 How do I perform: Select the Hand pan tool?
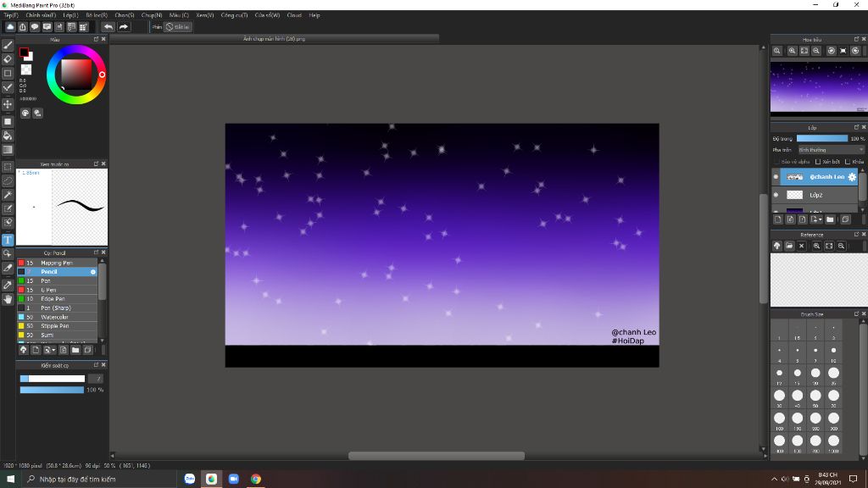point(8,299)
